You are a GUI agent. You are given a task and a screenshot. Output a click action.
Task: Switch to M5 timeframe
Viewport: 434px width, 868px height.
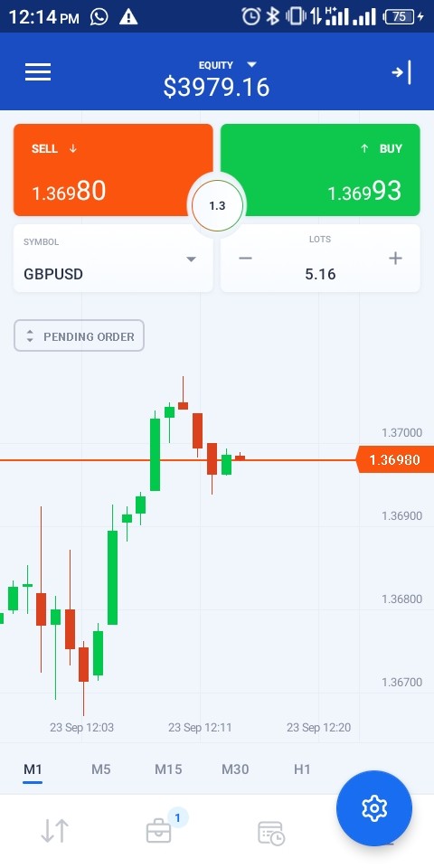tap(100, 769)
